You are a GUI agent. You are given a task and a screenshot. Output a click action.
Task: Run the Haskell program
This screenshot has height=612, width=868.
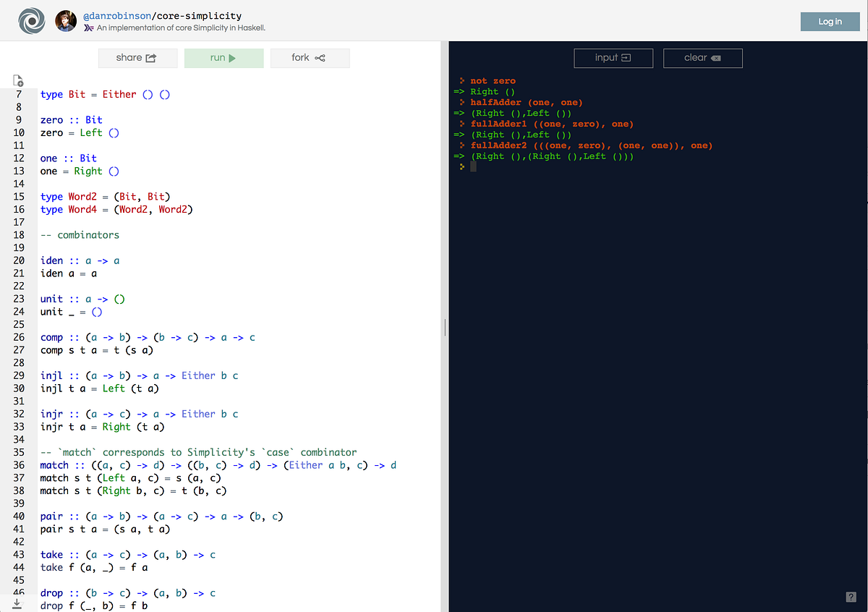[x=224, y=58]
